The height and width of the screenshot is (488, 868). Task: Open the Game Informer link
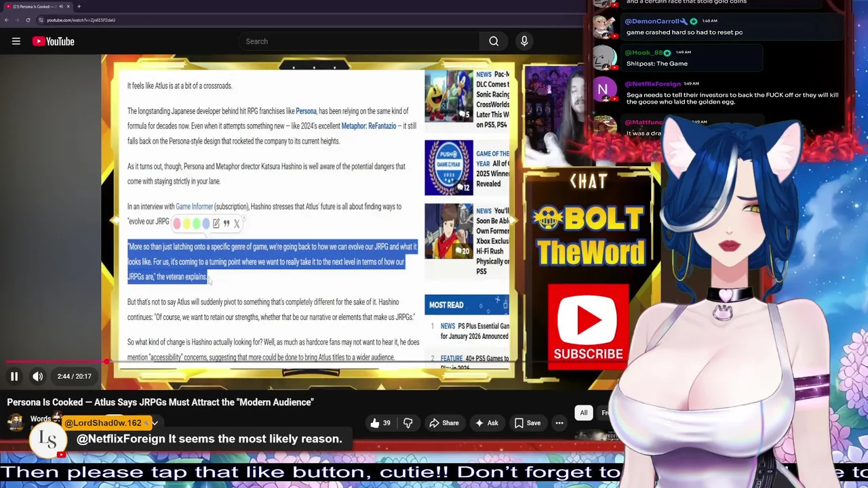pos(194,207)
